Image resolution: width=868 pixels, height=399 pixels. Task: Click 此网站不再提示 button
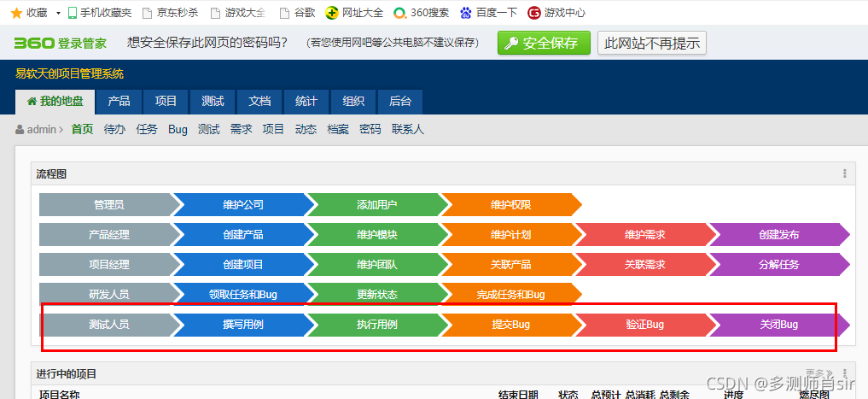click(652, 43)
